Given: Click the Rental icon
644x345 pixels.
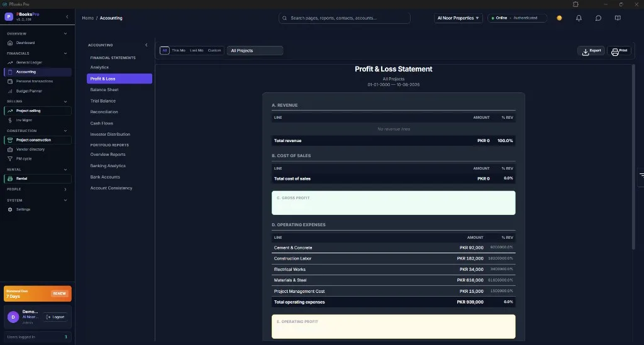Looking at the screenshot, I should tap(10, 178).
